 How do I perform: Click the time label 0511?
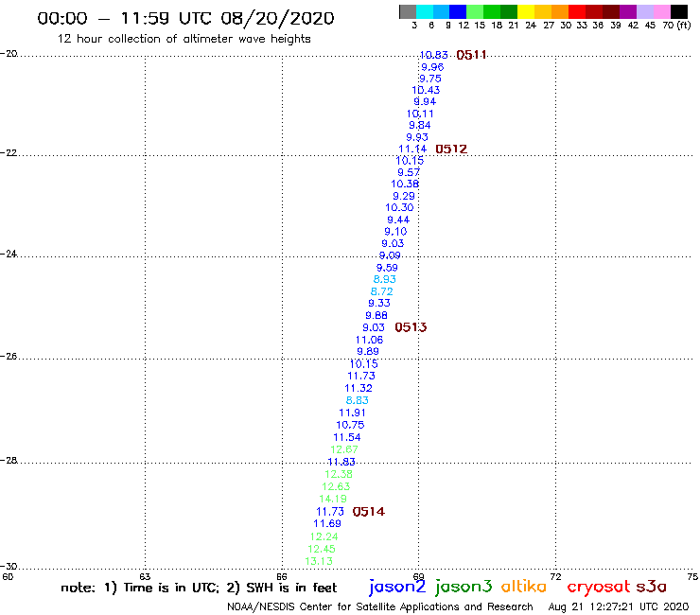coord(471,55)
